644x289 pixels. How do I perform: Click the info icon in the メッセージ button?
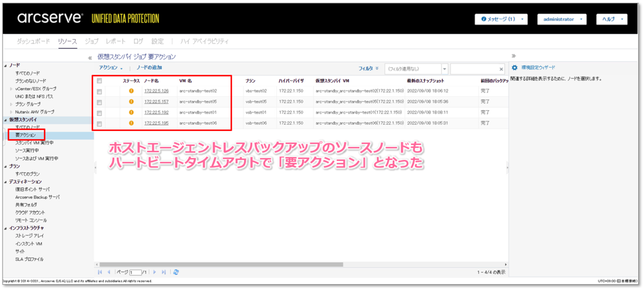pos(484,19)
